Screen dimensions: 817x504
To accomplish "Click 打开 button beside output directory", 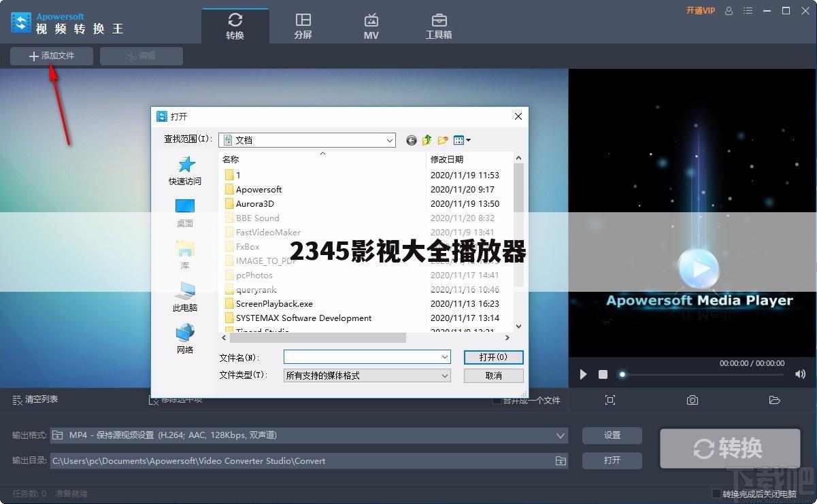I will coord(612,460).
